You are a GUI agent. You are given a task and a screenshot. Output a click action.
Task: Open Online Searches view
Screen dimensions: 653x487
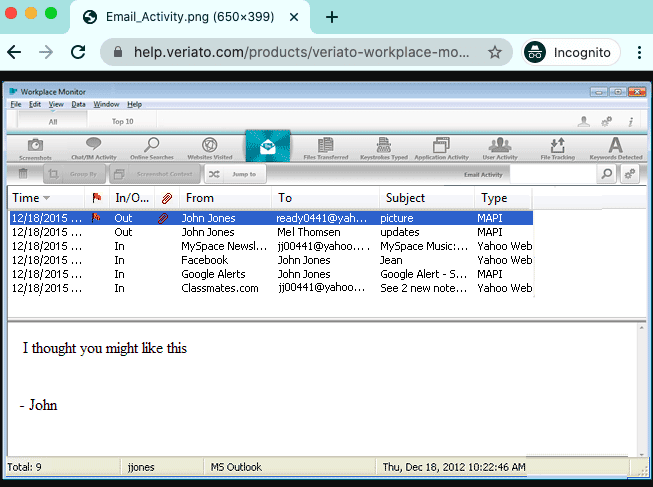click(x=152, y=149)
